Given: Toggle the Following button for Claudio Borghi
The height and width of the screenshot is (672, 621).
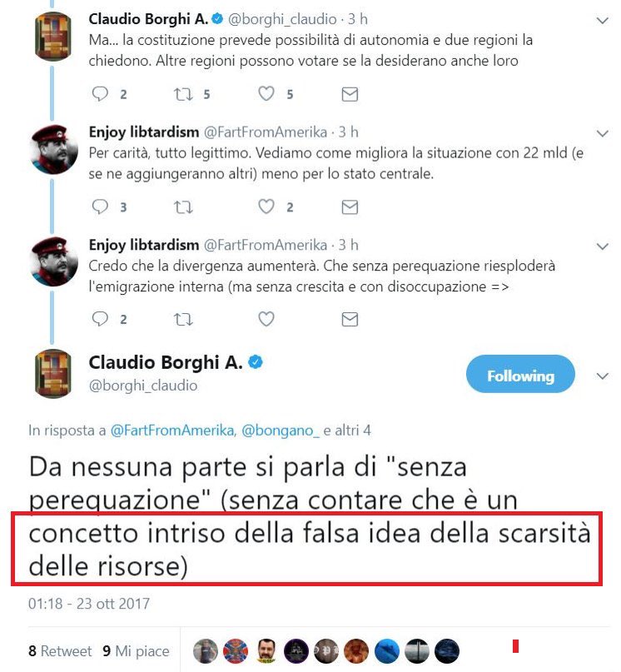Looking at the screenshot, I should 520,374.
